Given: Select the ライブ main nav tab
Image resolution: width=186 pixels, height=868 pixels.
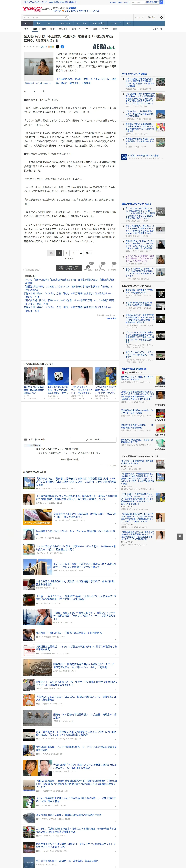Looking at the screenshot, I should point(49,24).
